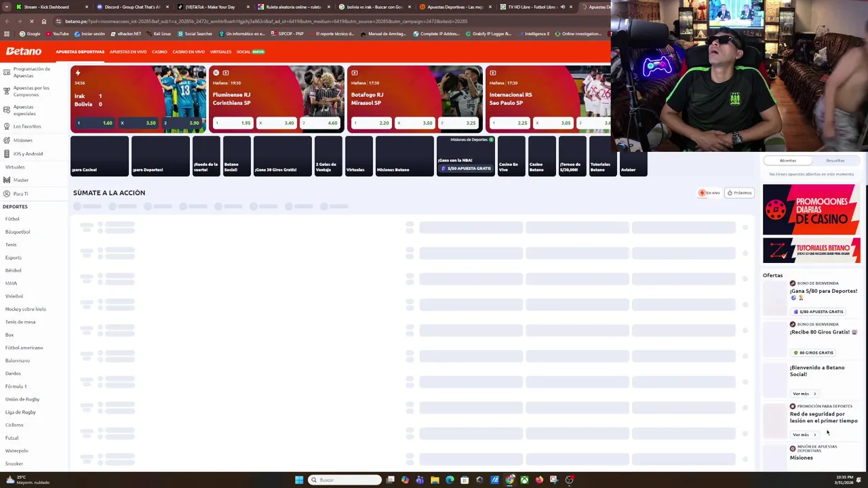Image resolution: width=868 pixels, height=488 pixels.
Task: Open the Kali Linux bookmark
Action: coord(158,34)
